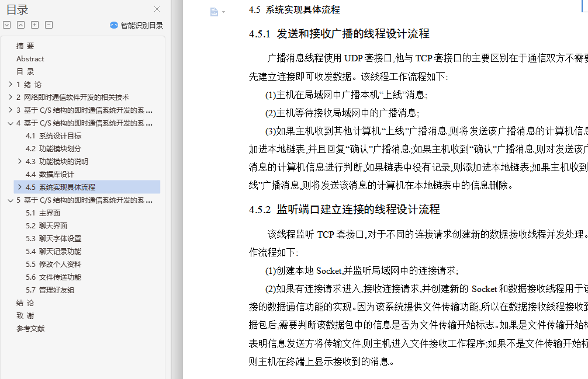Jump to 5.1 主界面
The height and width of the screenshot is (379, 588).
click(43, 213)
